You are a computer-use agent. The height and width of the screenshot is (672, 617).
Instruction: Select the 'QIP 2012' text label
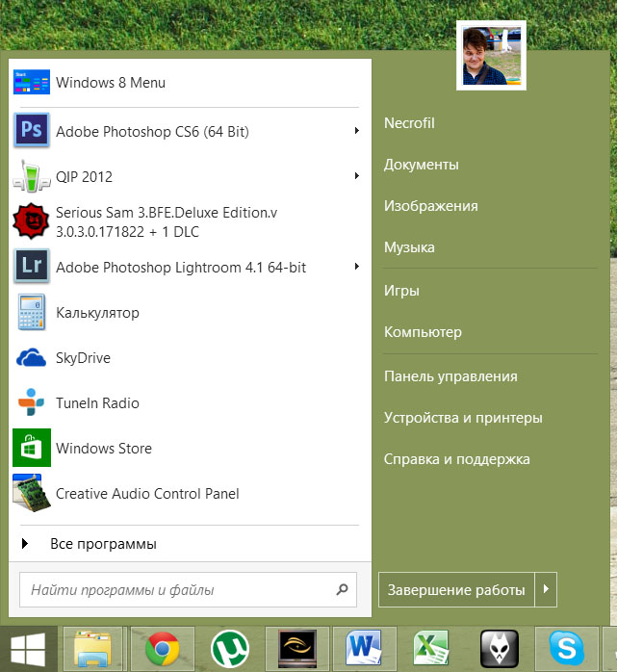[x=84, y=176]
